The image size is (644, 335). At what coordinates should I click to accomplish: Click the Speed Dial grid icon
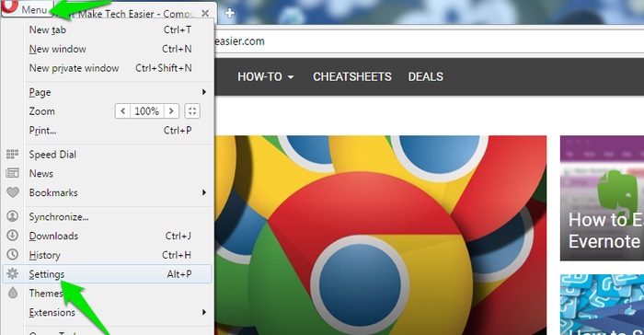(12, 154)
